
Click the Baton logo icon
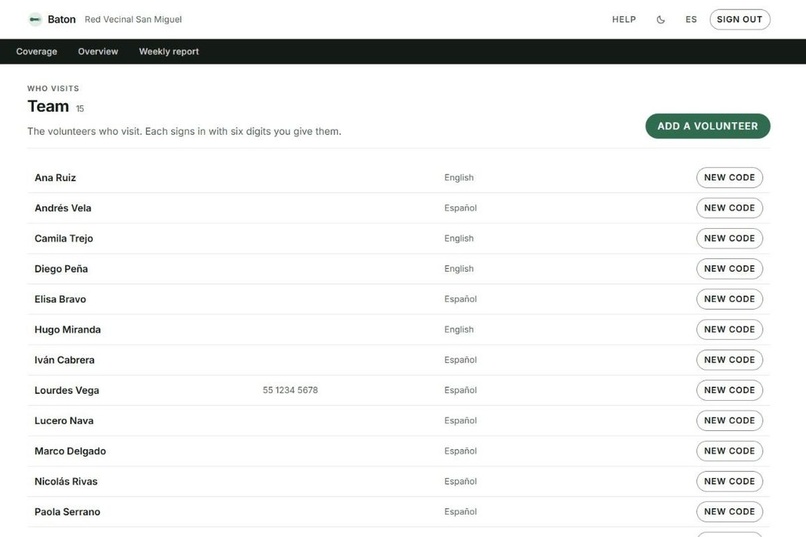[x=35, y=20]
